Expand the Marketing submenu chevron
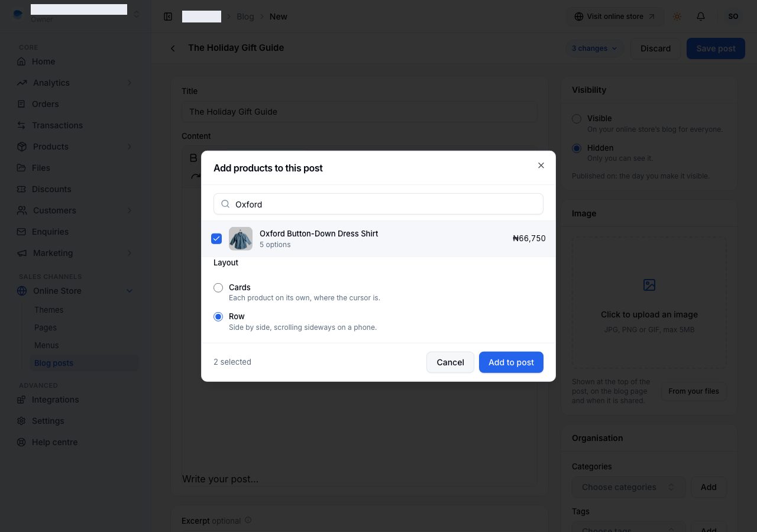This screenshot has width=757, height=532. [130, 253]
